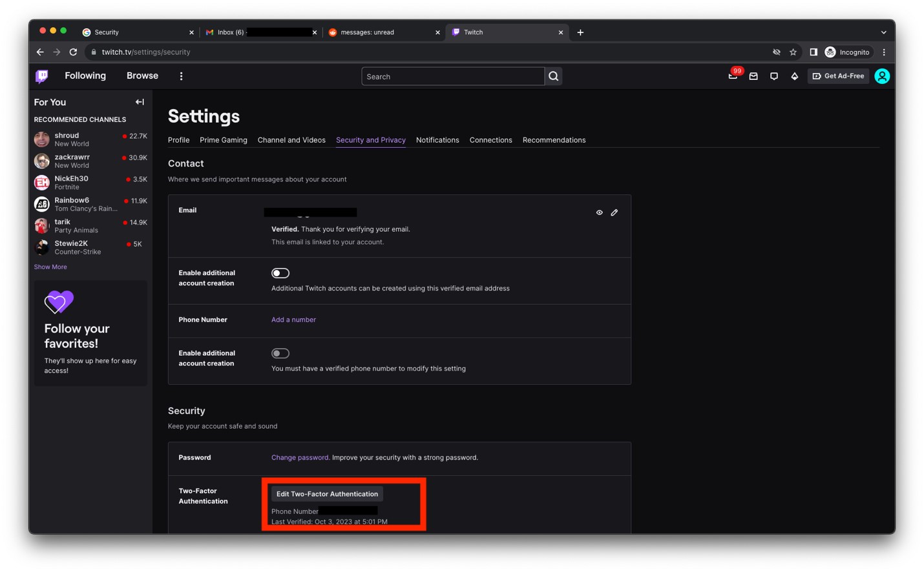924x572 pixels.
Task: Click the side panel icon in Chrome toolbar
Action: click(814, 52)
